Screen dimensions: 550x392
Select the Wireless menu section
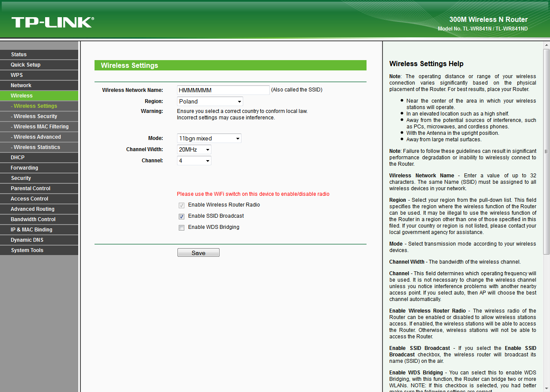coord(39,96)
